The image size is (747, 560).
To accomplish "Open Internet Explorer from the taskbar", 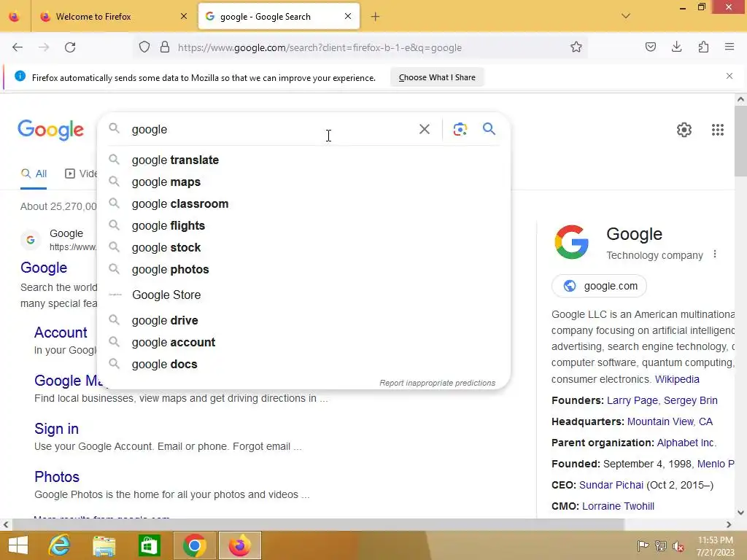I will point(60,545).
